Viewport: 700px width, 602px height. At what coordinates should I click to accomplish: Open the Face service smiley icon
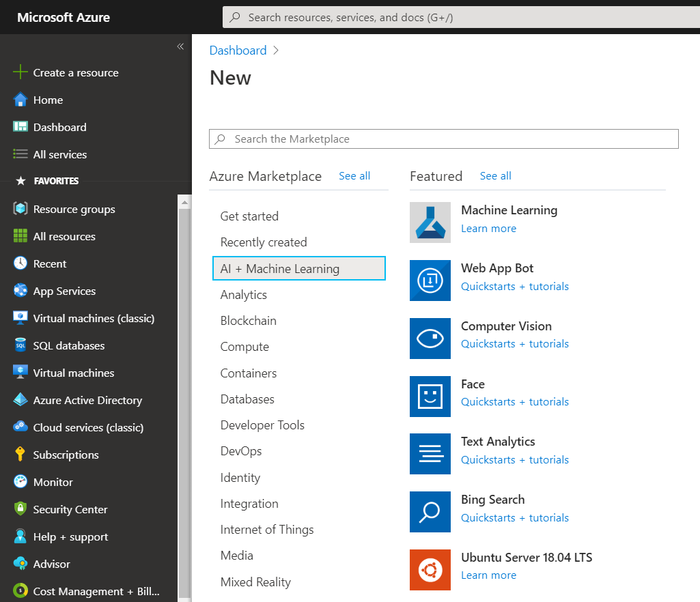(x=430, y=397)
